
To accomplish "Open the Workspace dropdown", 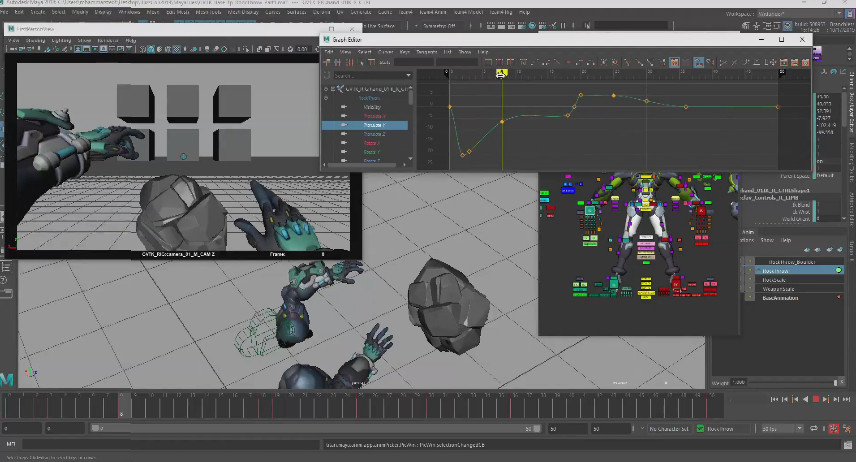I will pyautogui.click(x=801, y=14).
